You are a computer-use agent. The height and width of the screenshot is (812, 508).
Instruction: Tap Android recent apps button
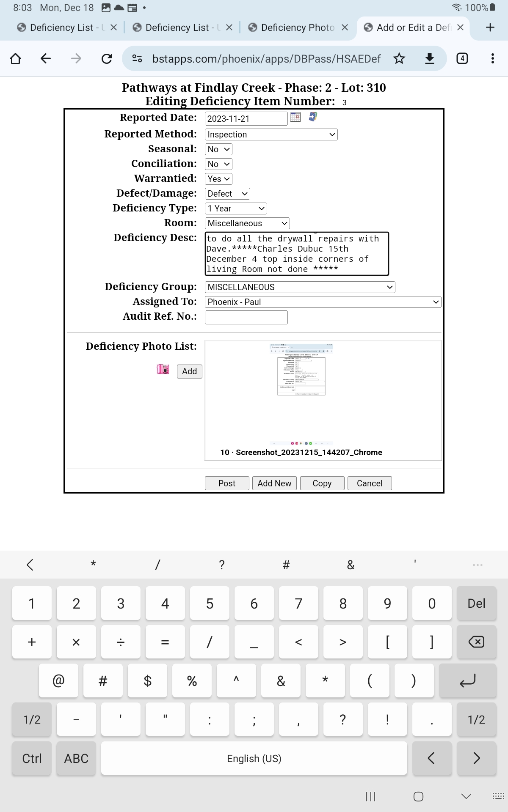point(370,797)
